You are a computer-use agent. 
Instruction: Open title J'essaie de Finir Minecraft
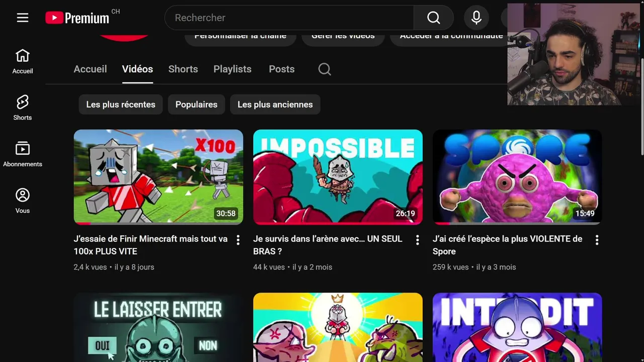pyautogui.click(x=150, y=245)
